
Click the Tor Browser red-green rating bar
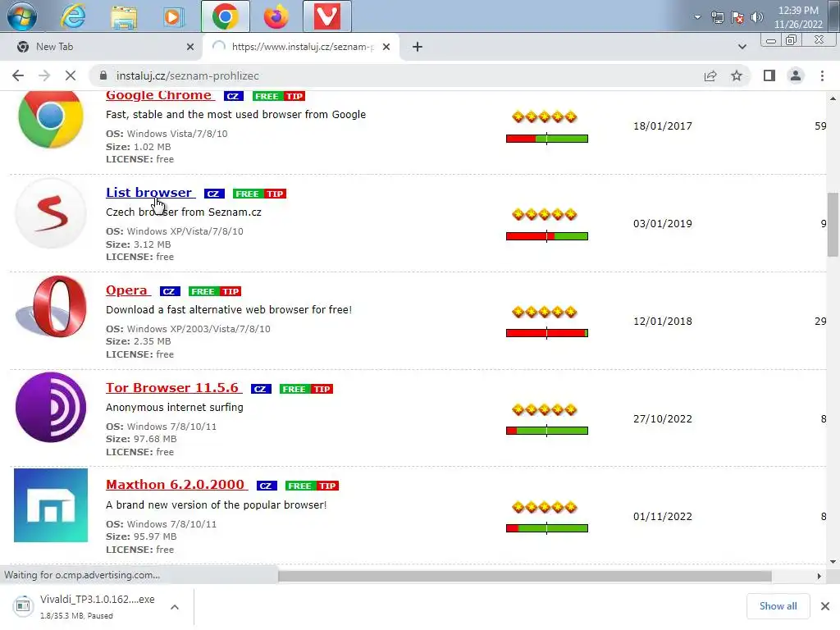pos(547,431)
